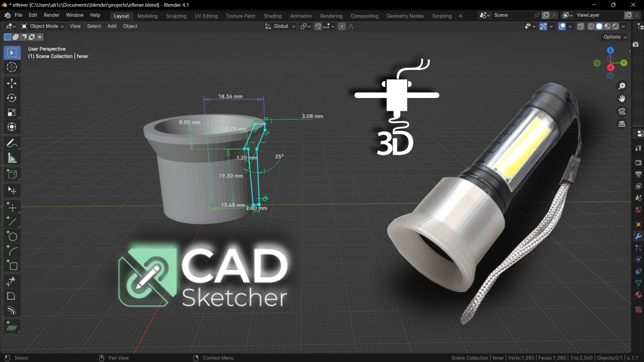Open the viewport Options dropdown

click(615, 37)
